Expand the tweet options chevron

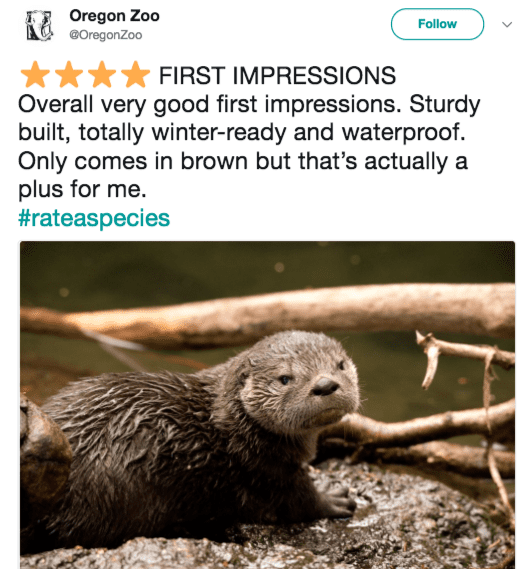tap(507, 24)
